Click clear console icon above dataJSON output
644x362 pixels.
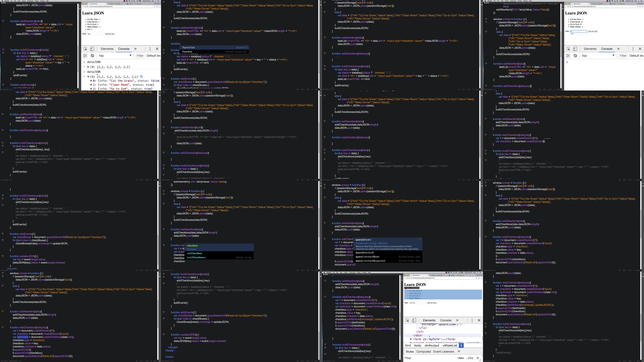tap(93, 56)
